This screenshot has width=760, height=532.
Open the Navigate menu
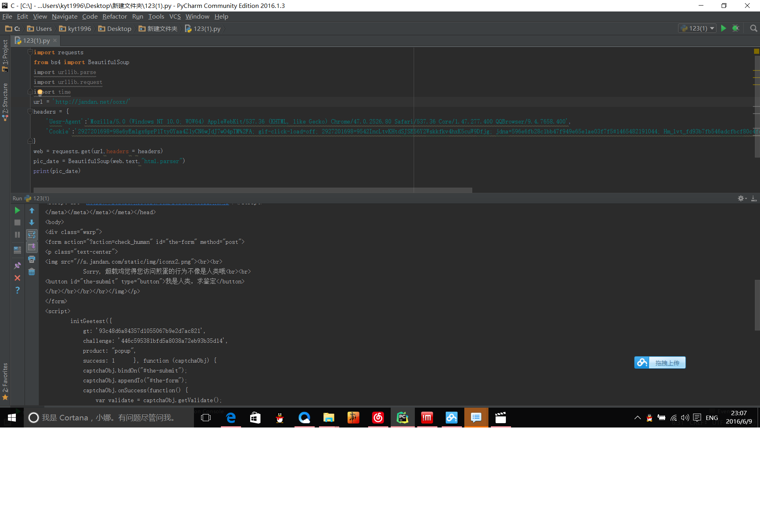(x=65, y=17)
